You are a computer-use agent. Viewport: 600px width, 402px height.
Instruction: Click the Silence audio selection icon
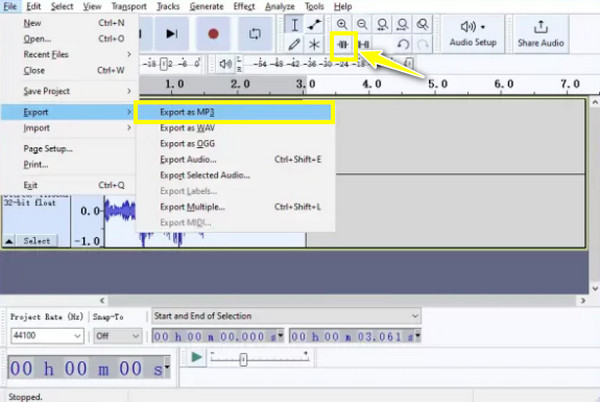pyautogui.click(x=364, y=45)
